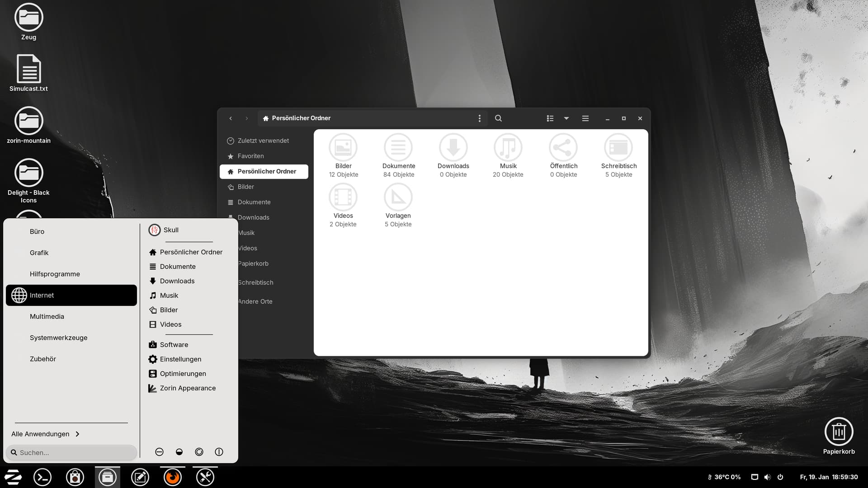Open the three-dot path menu
The image size is (868, 488).
480,118
